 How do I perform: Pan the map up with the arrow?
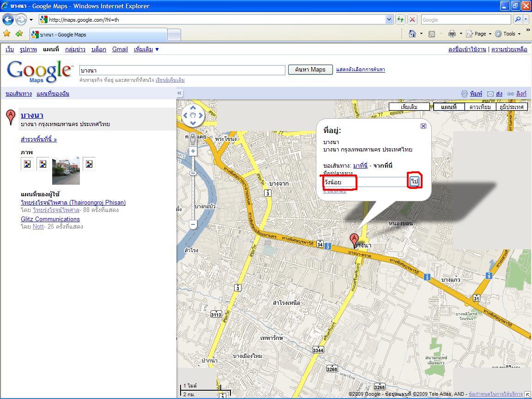[193, 108]
